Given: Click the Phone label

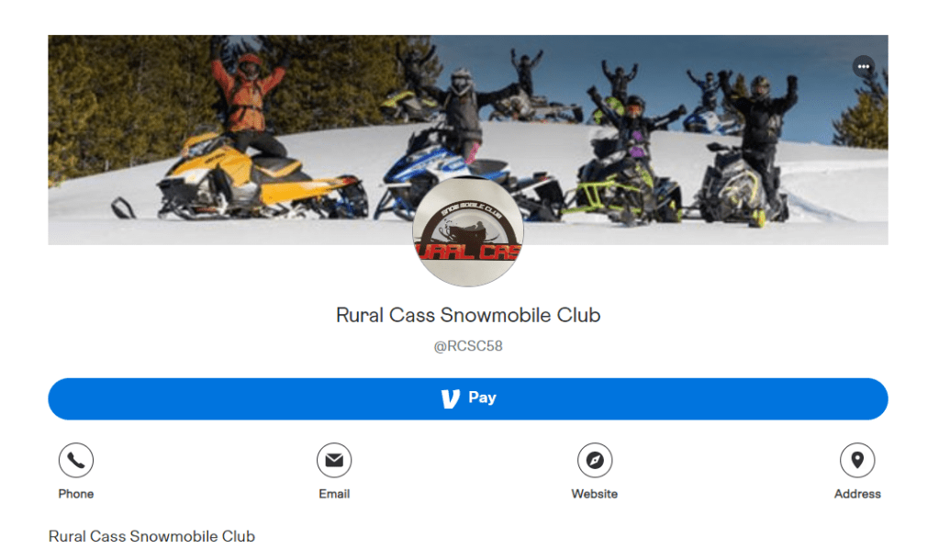Looking at the screenshot, I should 76,494.
